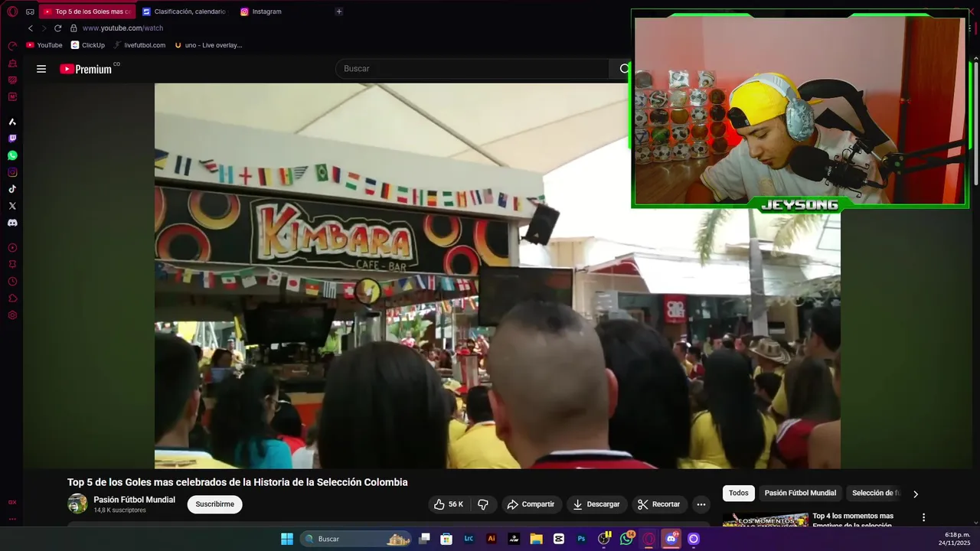Screen dimensions: 980x551
Task: Play or pause the YouTube video
Action: (x=498, y=275)
